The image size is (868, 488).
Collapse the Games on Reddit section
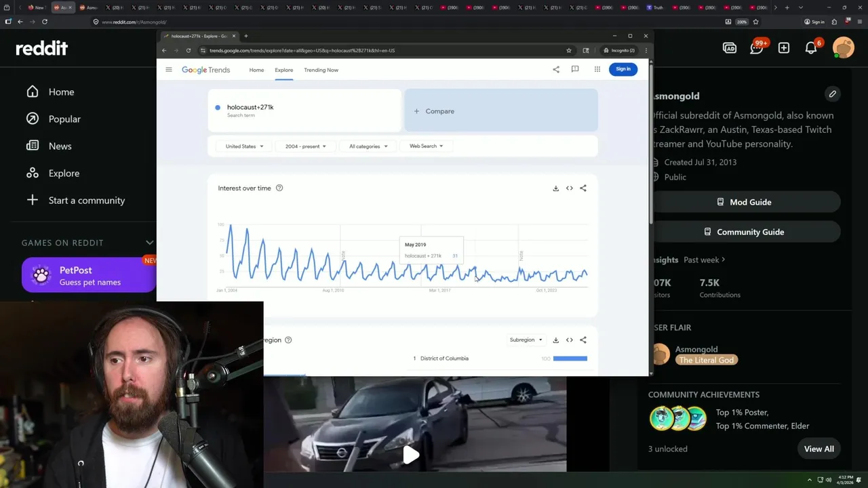[150, 243]
